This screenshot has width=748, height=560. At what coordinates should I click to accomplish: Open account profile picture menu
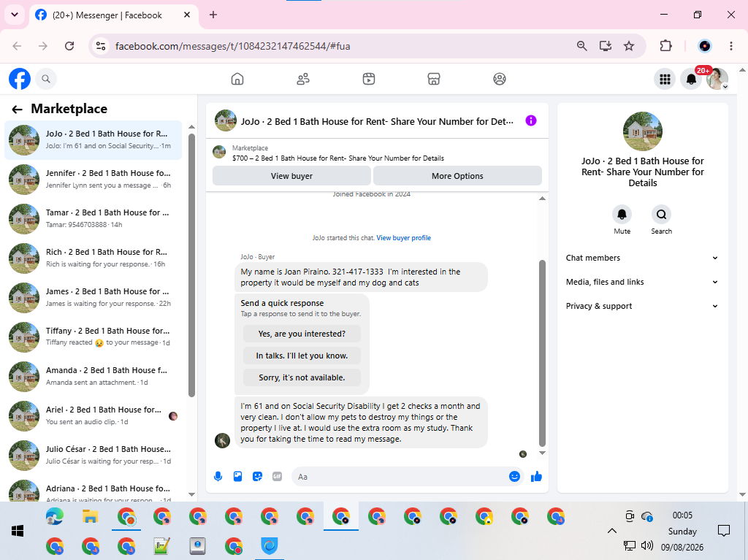click(717, 79)
